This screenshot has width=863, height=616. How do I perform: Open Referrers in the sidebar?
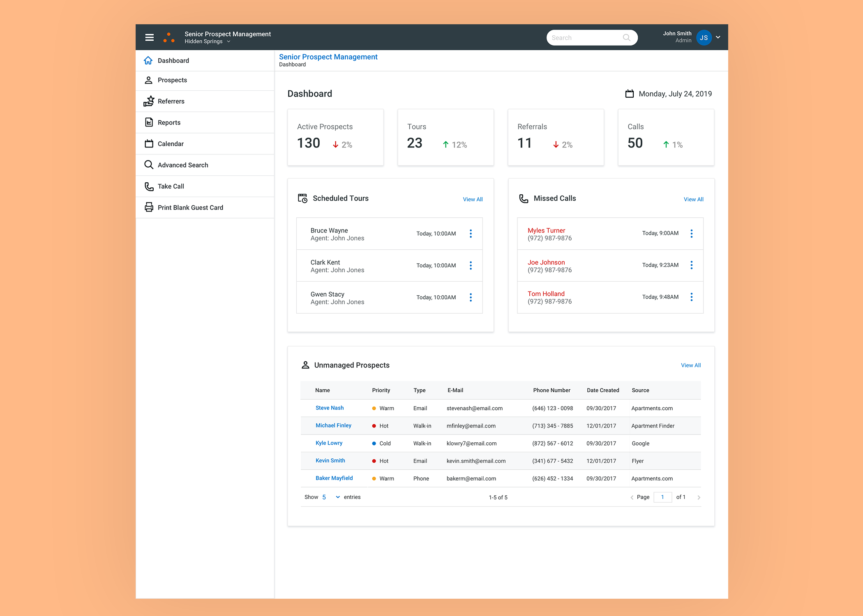pos(171,101)
